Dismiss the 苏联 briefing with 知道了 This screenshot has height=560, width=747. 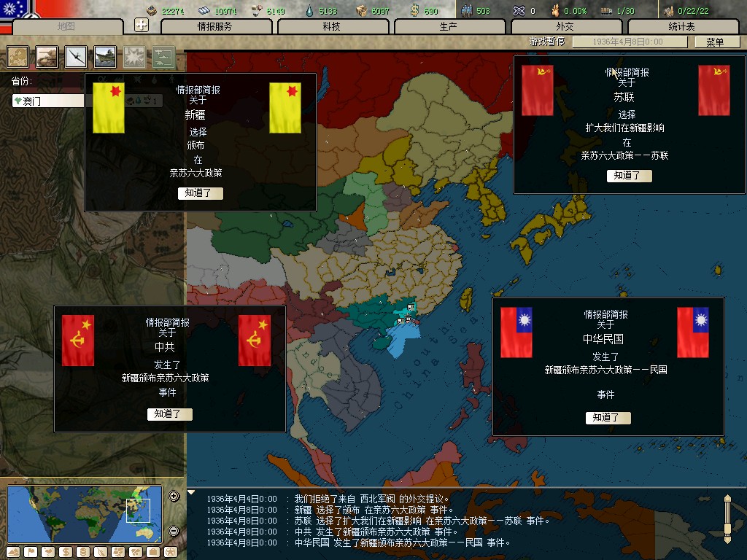pyautogui.click(x=630, y=176)
